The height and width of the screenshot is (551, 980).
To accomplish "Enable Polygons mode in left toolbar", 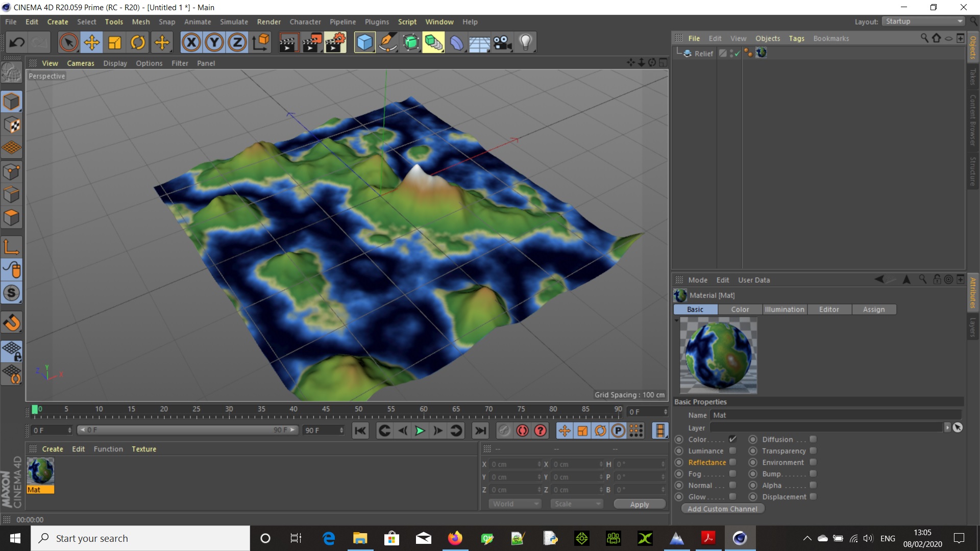I will pos(12,218).
